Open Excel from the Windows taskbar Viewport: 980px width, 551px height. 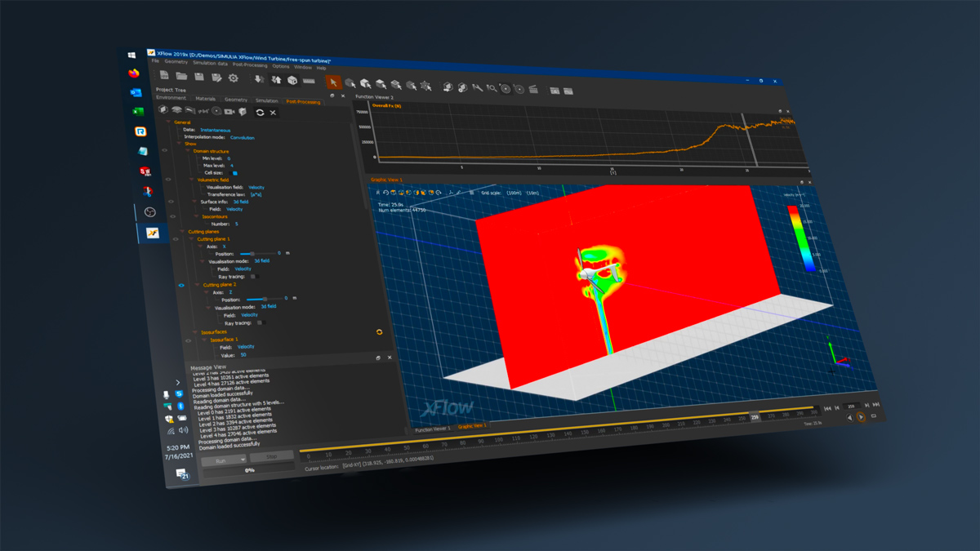pos(138,112)
